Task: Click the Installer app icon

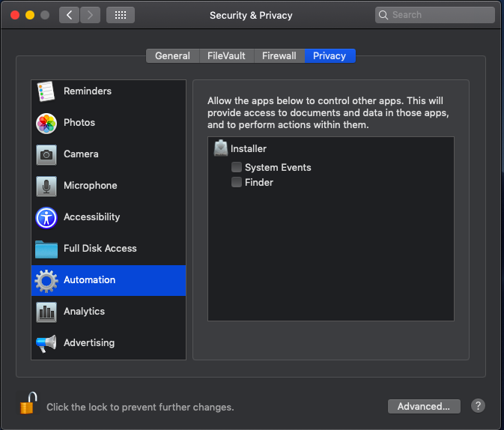Action: [x=221, y=148]
